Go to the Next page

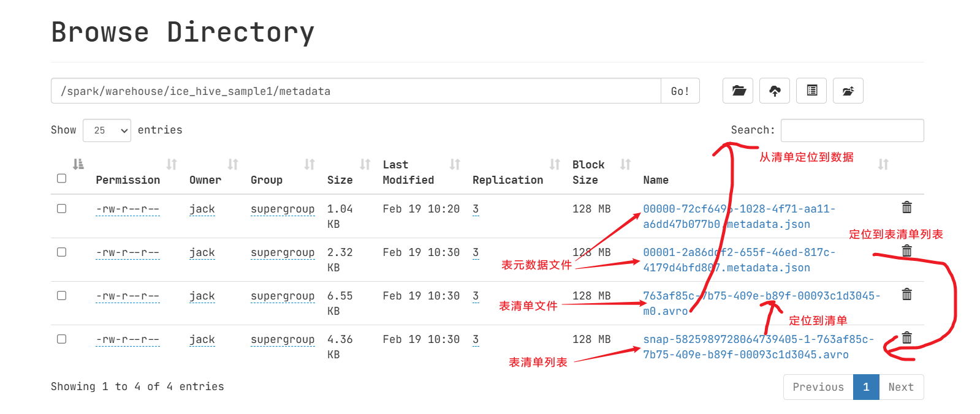901,387
